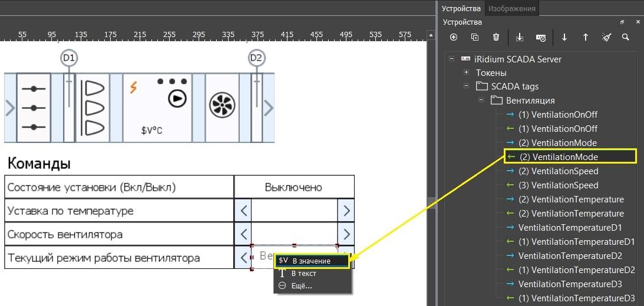Click the add device plus icon

454,37
